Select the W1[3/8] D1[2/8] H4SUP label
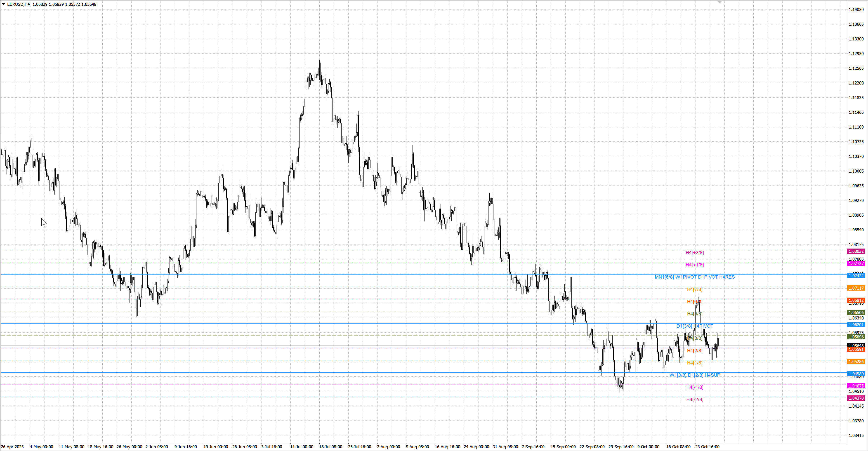 pos(694,375)
